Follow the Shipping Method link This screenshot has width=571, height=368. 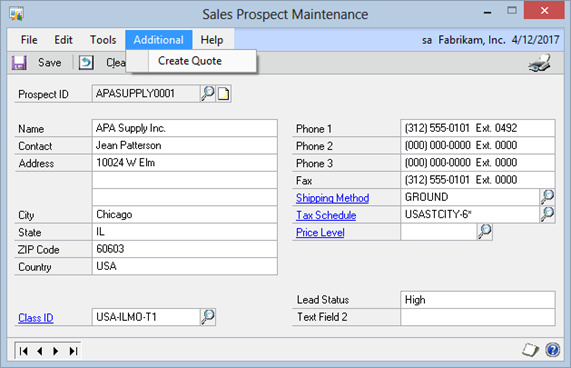click(x=332, y=198)
